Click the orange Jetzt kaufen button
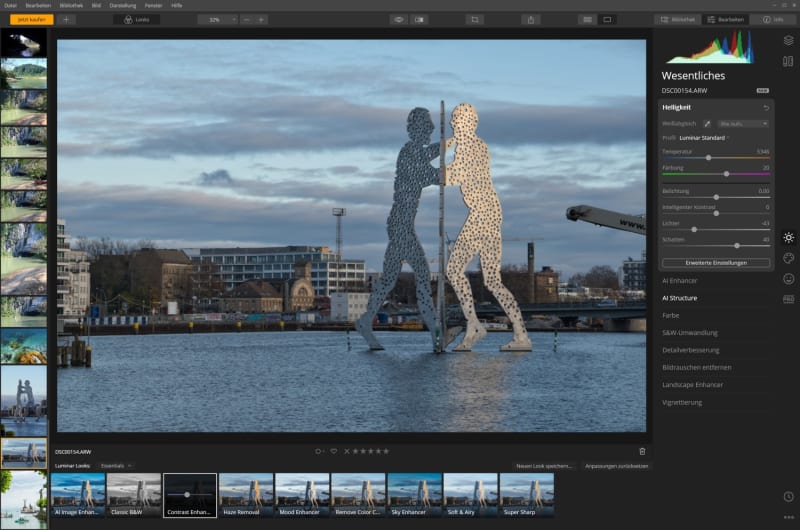 tap(32, 19)
